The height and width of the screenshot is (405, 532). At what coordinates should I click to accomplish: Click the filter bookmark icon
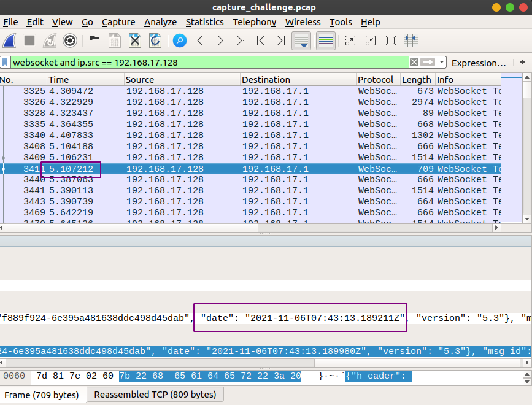[x=6, y=63]
